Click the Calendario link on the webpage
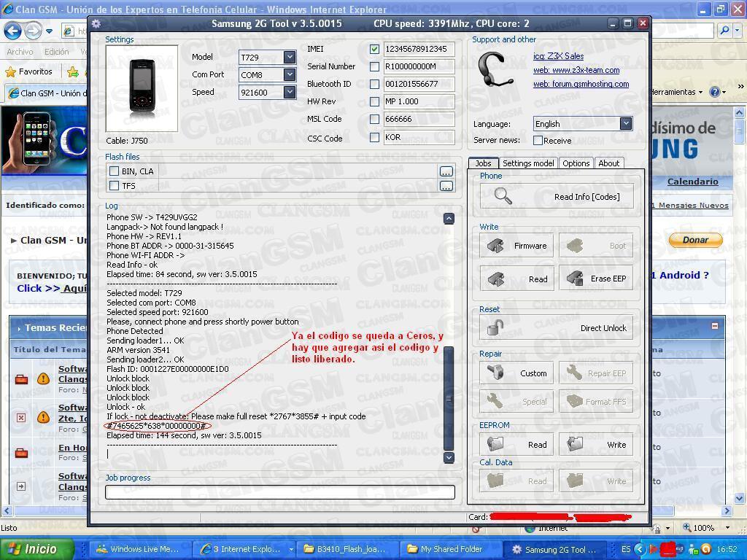Screen dimensions: 747x560 (x=693, y=182)
